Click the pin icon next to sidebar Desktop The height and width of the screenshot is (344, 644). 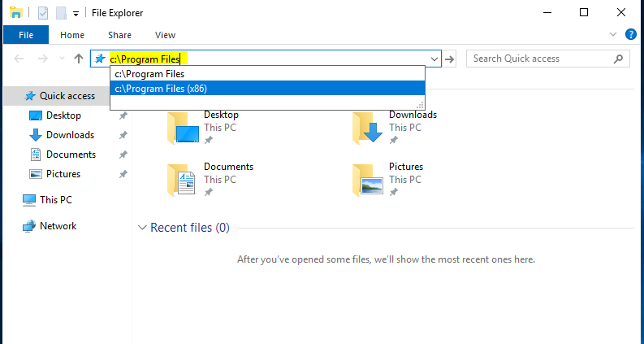(123, 115)
